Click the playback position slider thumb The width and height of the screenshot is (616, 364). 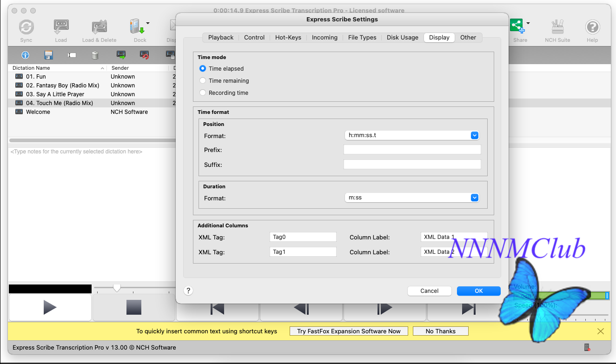(x=117, y=288)
